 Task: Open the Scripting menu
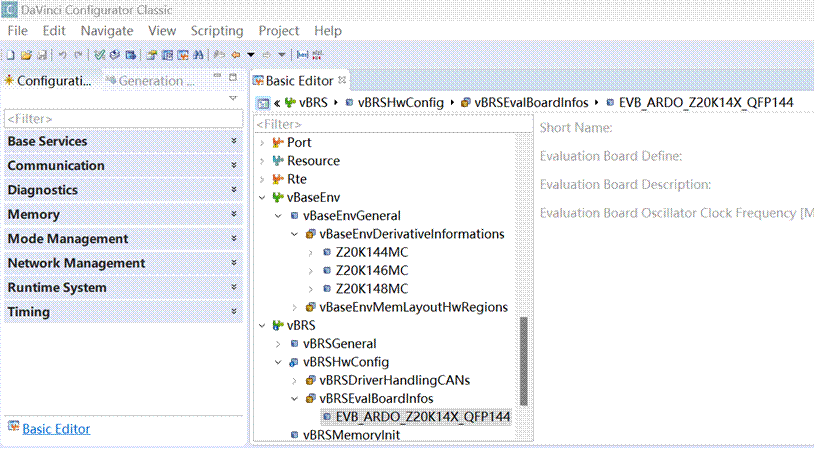click(217, 31)
